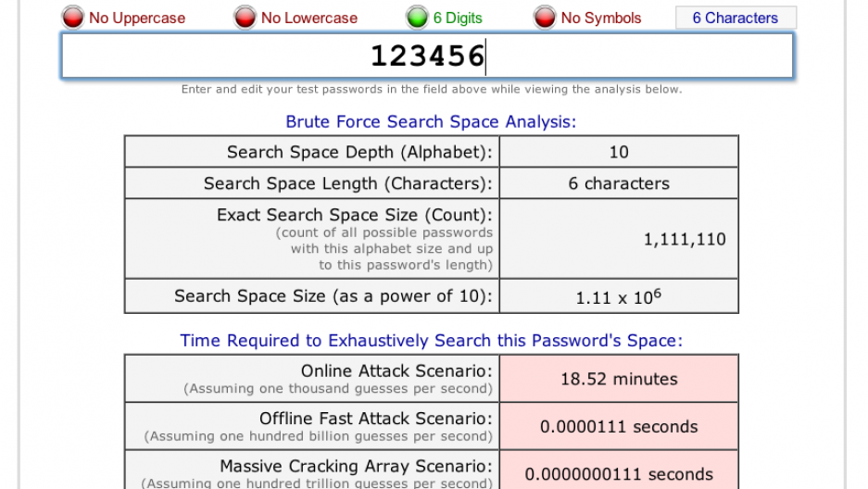Click the red No Symbols indicator light
The image size is (868, 489).
coord(545,18)
